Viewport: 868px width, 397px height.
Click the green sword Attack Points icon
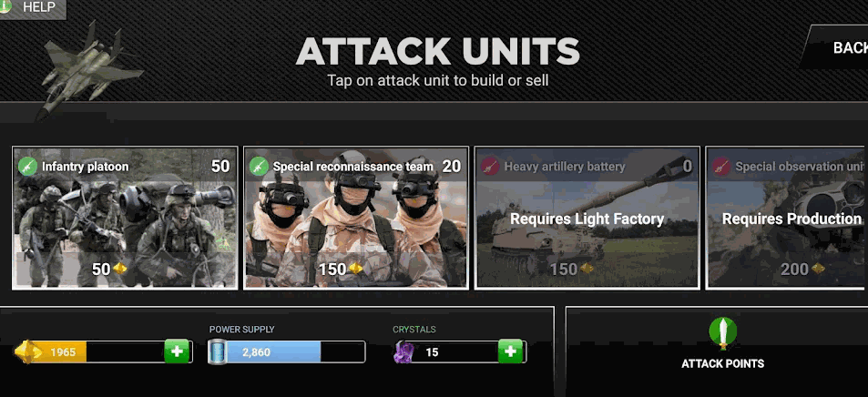click(723, 333)
